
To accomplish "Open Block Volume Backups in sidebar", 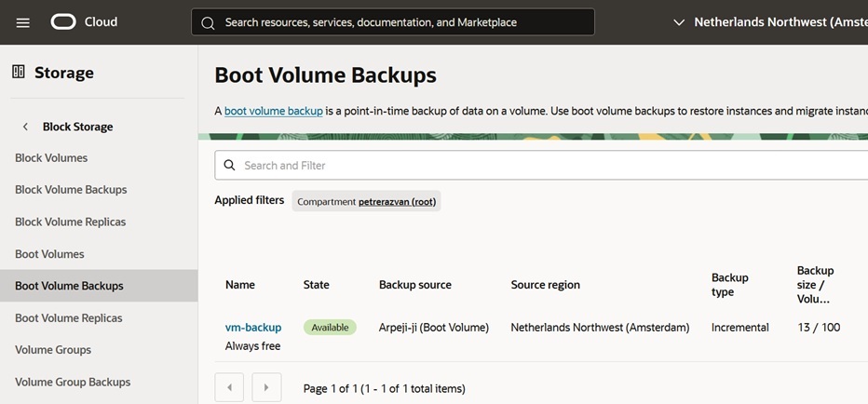I will pyautogui.click(x=71, y=190).
